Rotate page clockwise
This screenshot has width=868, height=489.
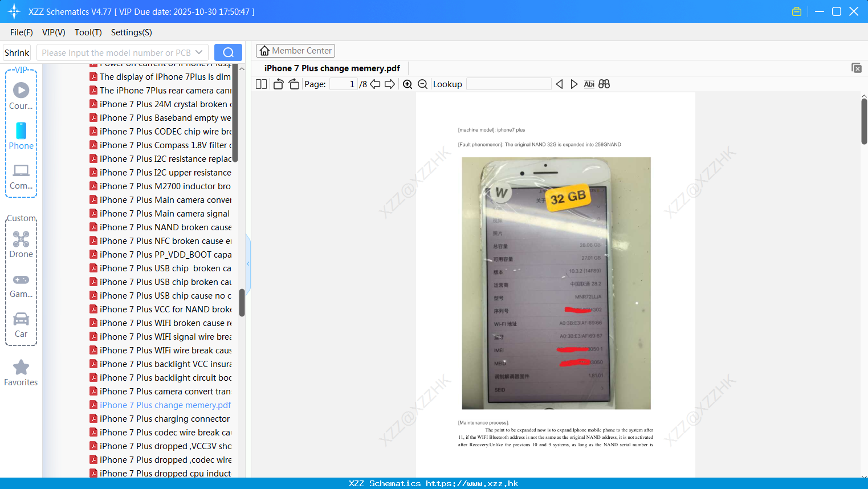coord(294,84)
